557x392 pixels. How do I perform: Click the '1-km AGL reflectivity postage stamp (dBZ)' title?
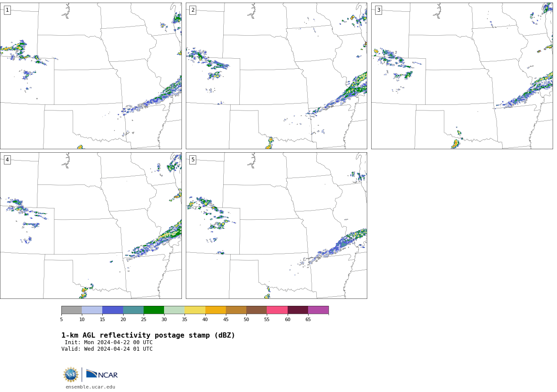pos(148,335)
